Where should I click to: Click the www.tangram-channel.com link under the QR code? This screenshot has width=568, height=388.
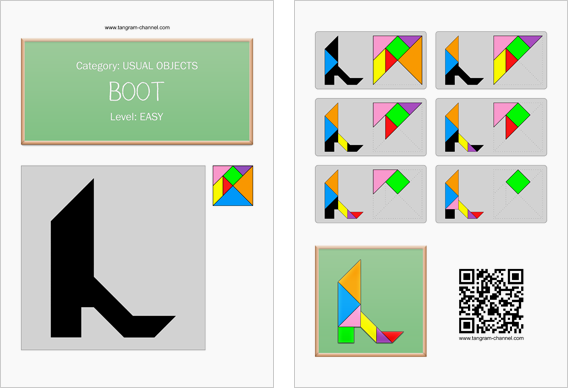tap(491, 338)
